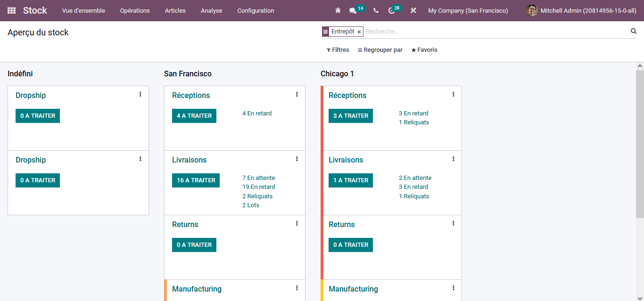Click 0 A TRAITER on San Francisco Returns
644x301 pixels.
pyautogui.click(x=194, y=245)
